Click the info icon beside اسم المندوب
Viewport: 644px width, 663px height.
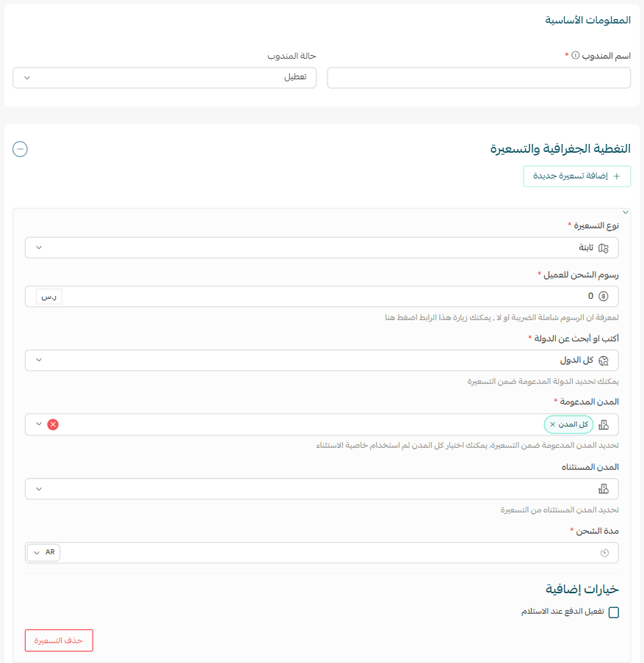pos(576,56)
